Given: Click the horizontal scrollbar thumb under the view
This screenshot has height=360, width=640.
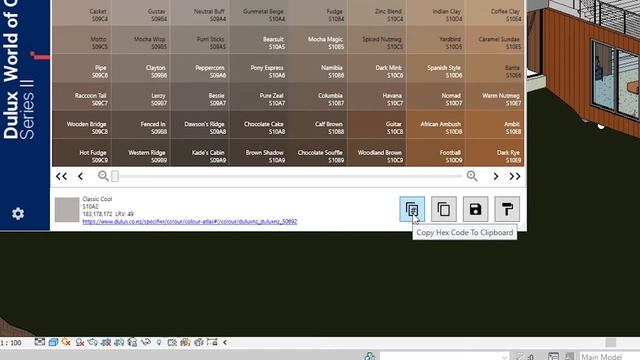Looking at the screenshot, I should [611, 342].
